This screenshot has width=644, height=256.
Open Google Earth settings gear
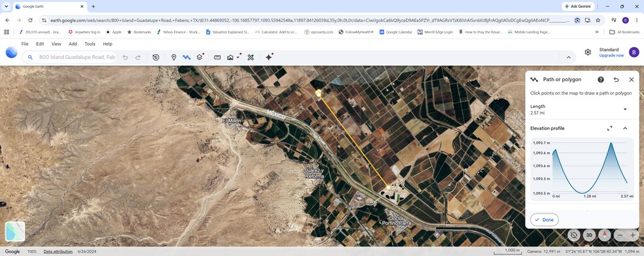(x=588, y=52)
